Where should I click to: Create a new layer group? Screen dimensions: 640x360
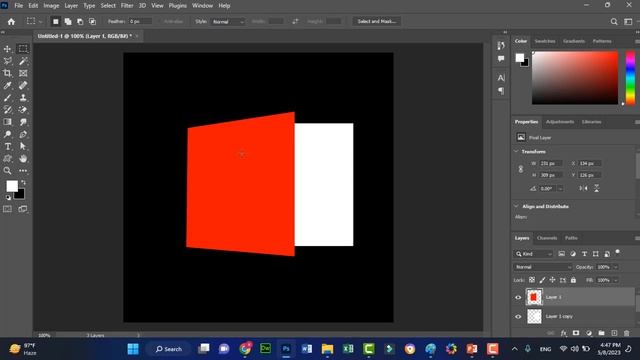click(x=601, y=333)
